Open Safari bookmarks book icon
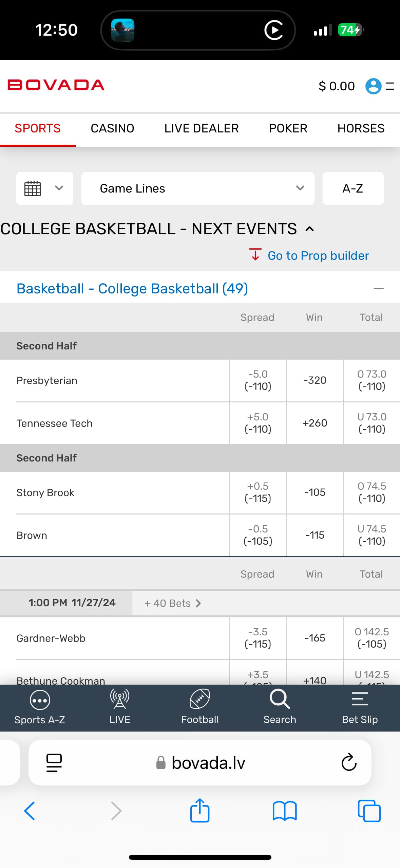 [x=284, y=811]
